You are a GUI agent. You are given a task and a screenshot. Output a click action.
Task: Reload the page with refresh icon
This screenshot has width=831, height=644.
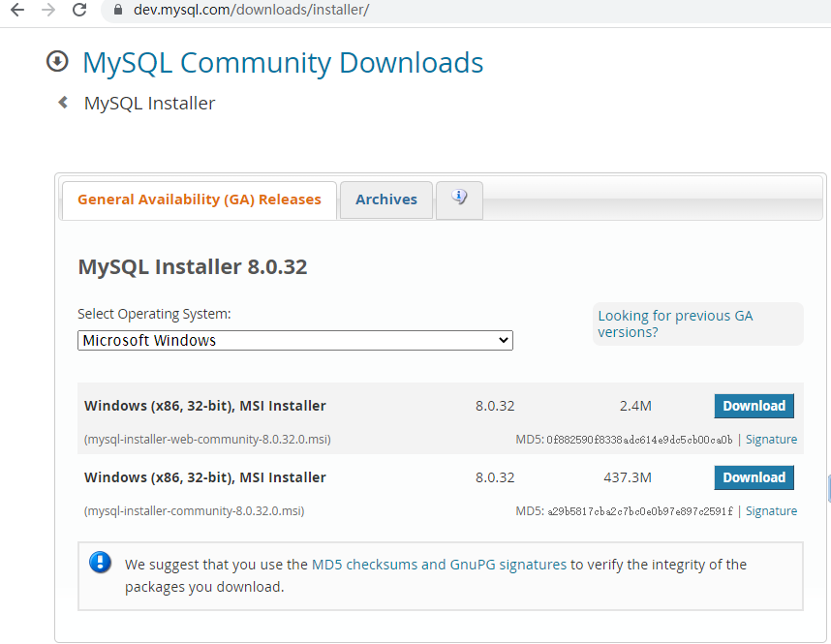(79, 10)
